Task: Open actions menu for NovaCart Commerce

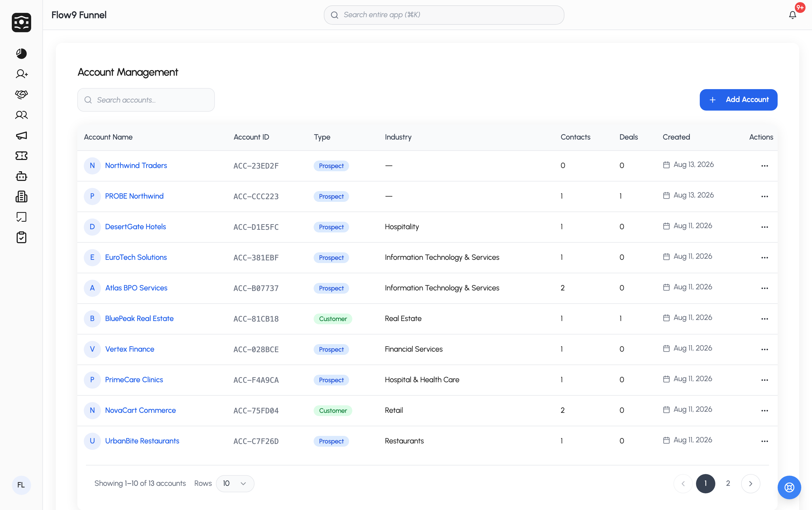Action: pyautogui.click(x=764, y=411)
